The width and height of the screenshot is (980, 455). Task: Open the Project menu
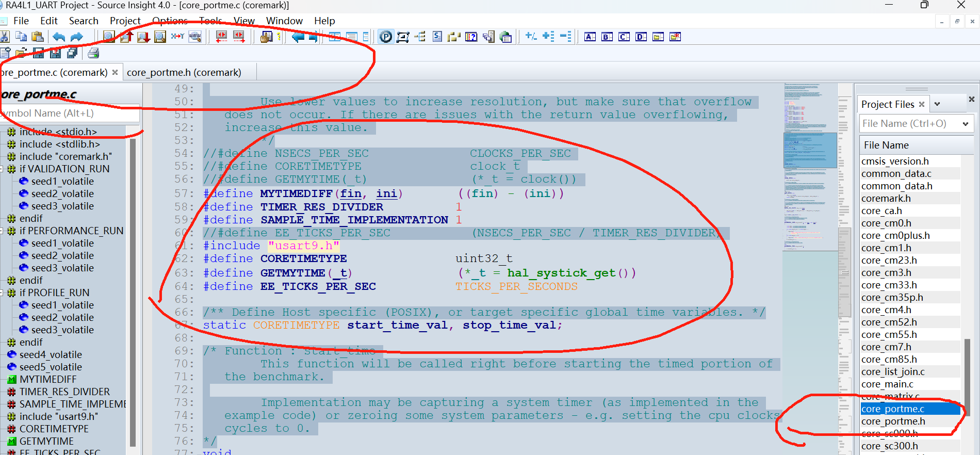(125, 21)
